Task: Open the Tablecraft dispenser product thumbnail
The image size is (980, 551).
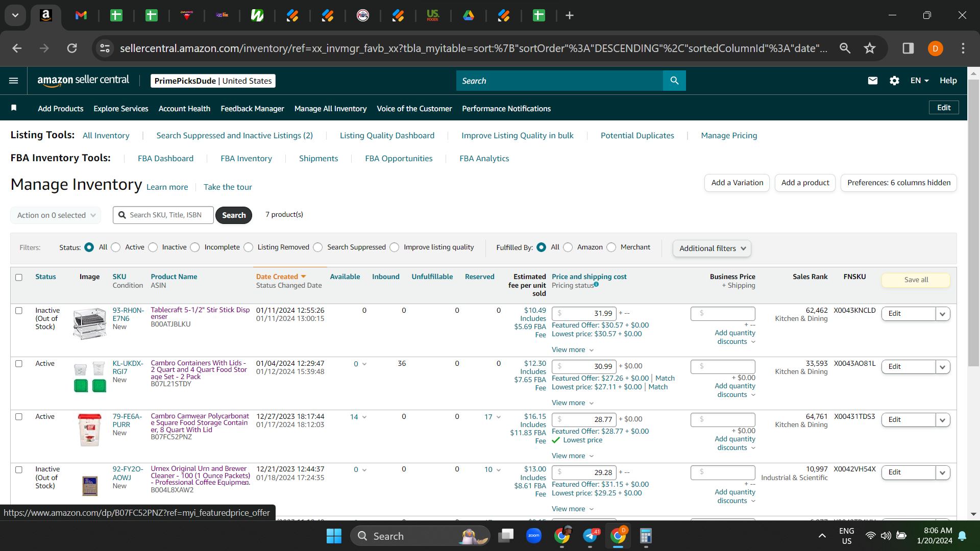Action: tap(90, 323)
